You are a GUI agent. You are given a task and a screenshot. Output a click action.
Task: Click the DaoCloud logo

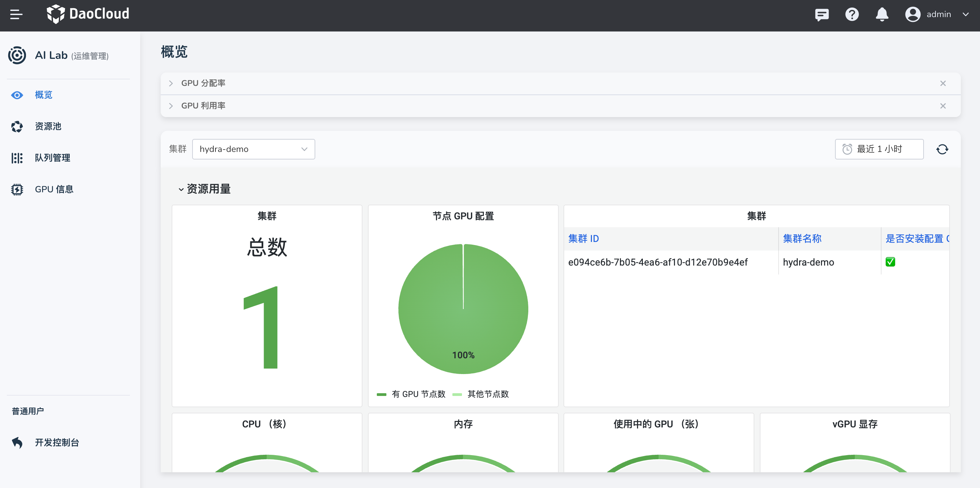[x=88, y=14]
